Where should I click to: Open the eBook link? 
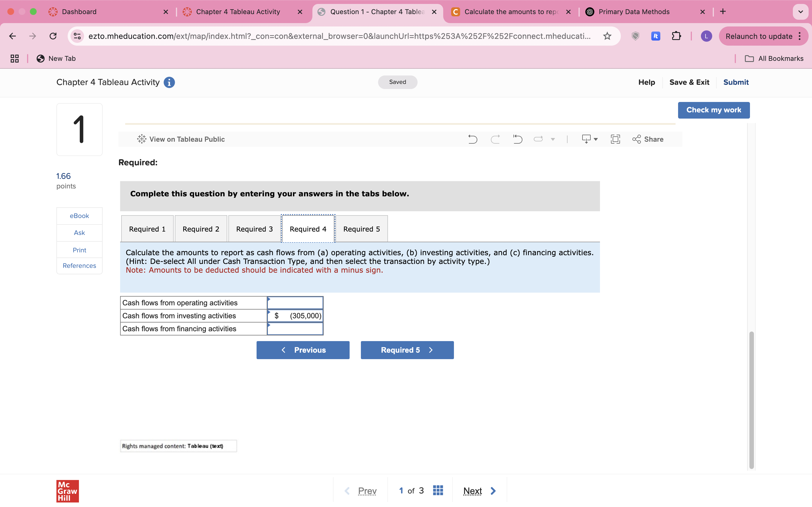[x=79, y=216]
